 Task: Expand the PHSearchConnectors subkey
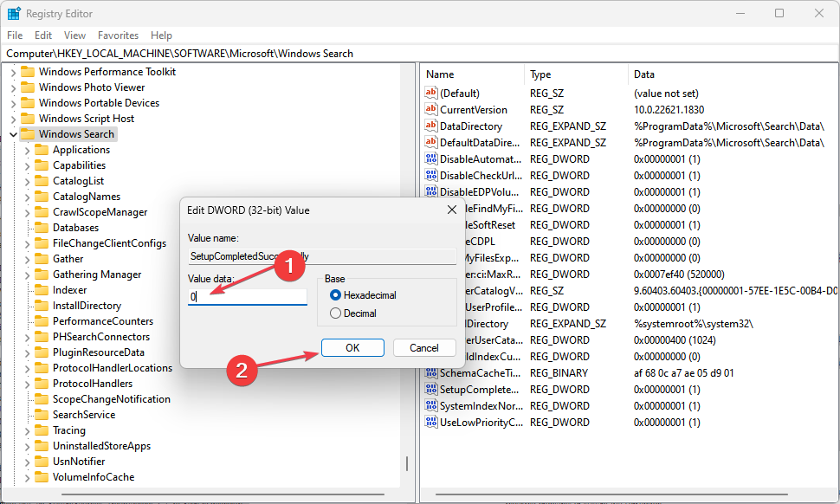28,338
